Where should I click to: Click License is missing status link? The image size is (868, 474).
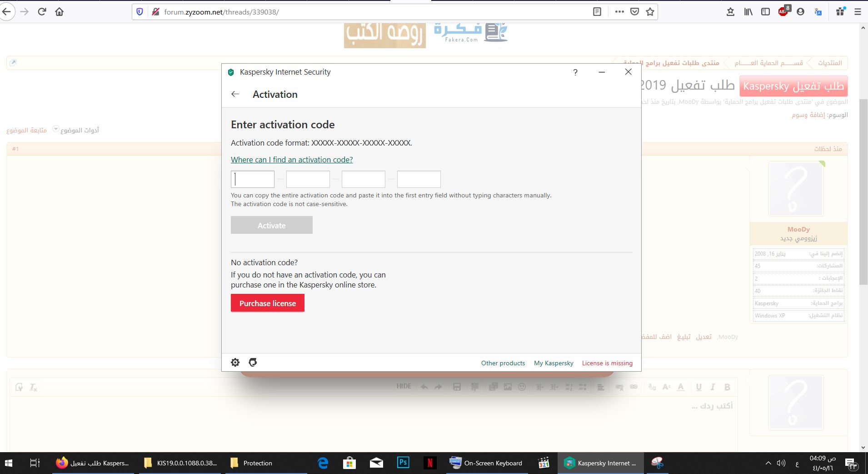(x=607, y=363)
